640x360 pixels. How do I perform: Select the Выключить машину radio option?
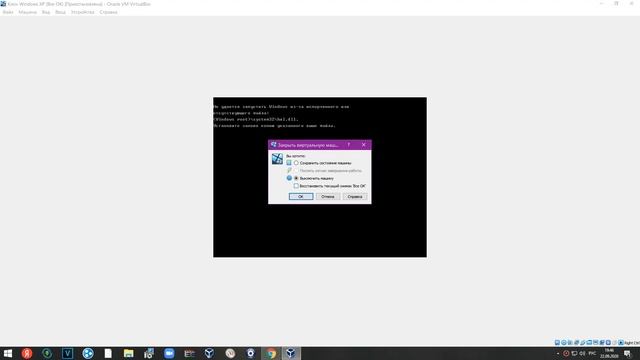(296, 178)
